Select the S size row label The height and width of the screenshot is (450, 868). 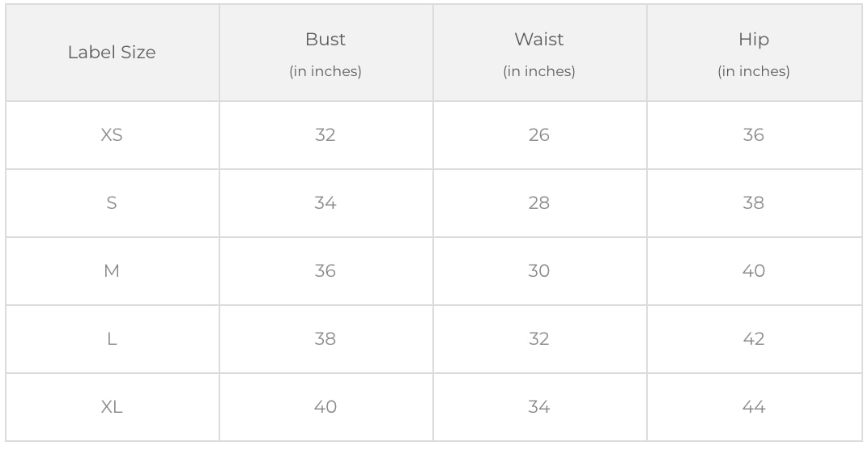pos(112,203)
